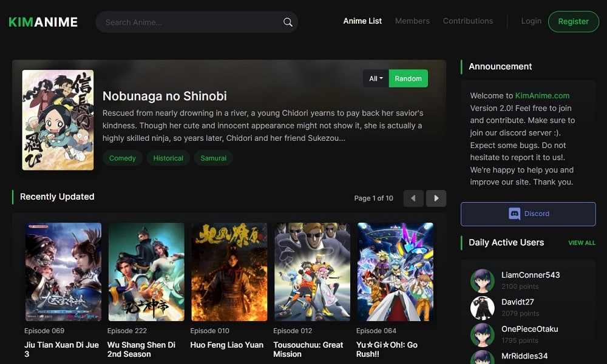Click the OnePieceOtaku username

tap(529, 329)
